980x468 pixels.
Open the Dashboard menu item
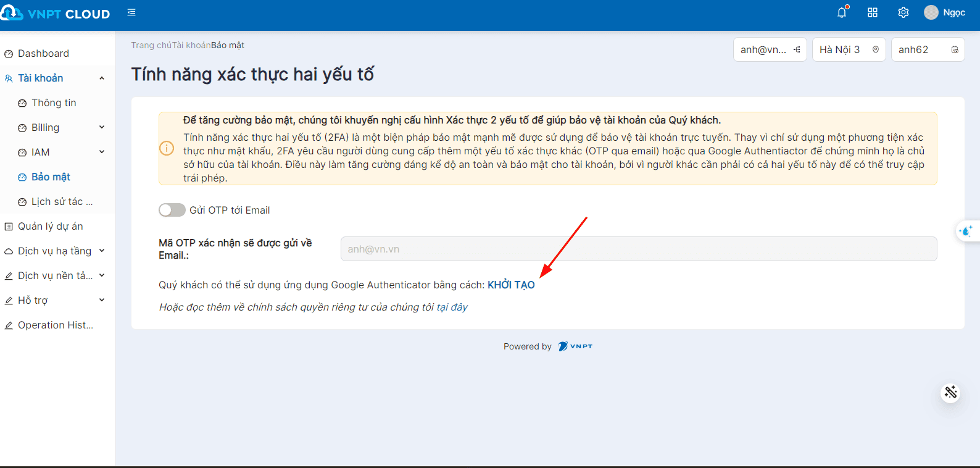[43, 54]
